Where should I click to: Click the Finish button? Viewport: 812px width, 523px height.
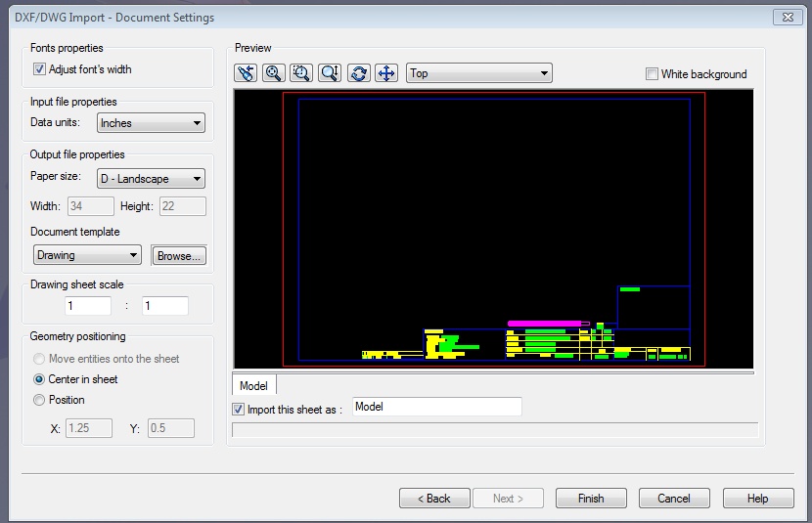591,499
